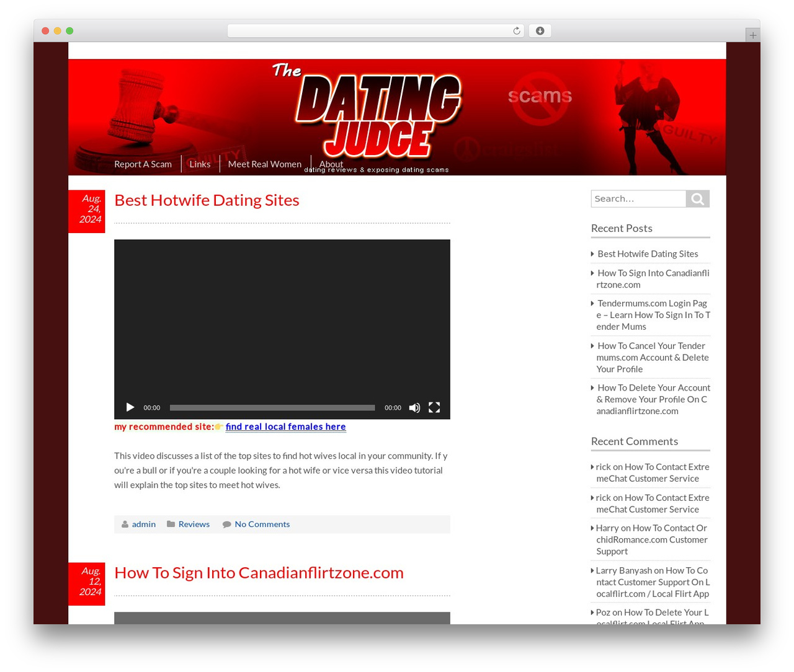
Task: Click the Recent Posts heading
Action: coord(622,228)
